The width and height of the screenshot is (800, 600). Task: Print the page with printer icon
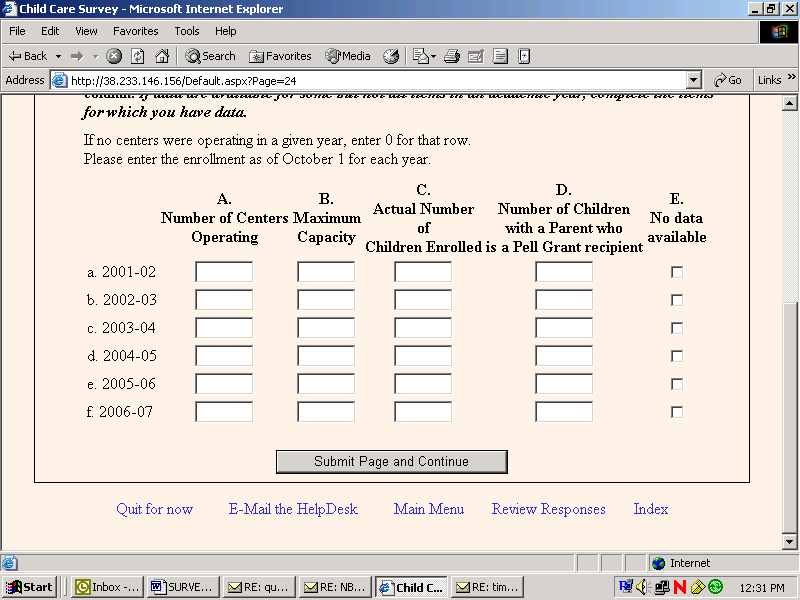pos(452,56)
